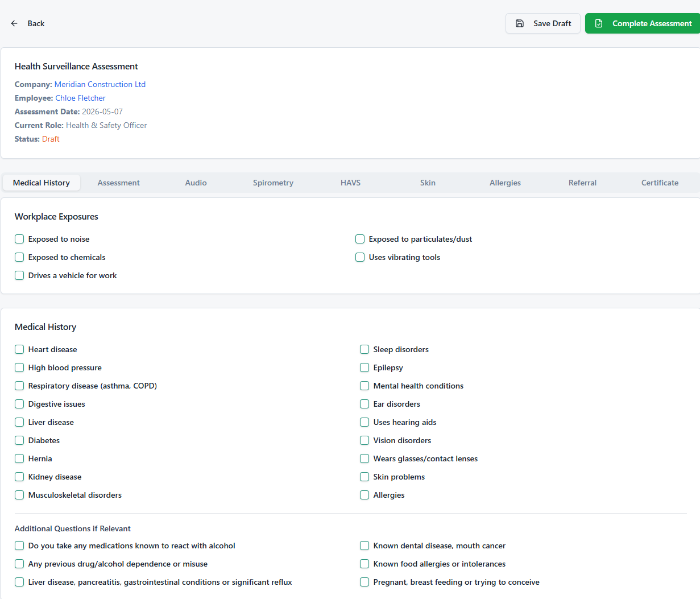Check the Hernia checkbox
700x599 pixels.
point(19,458)
